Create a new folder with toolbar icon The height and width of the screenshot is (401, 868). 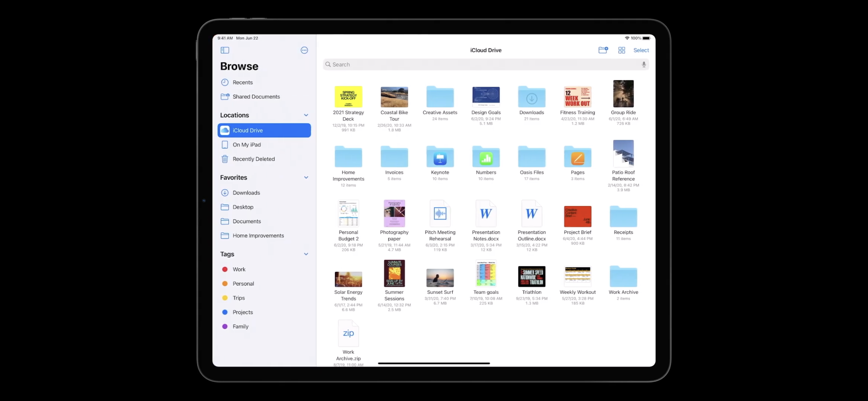pyautogui.click(x=603, y=50)
